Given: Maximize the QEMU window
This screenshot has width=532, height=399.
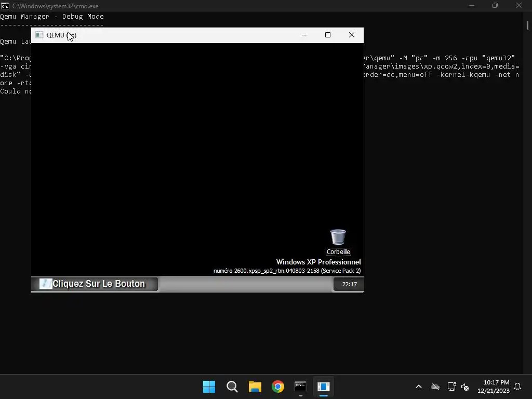Looking at the screenshot, I should coord(328,35).
